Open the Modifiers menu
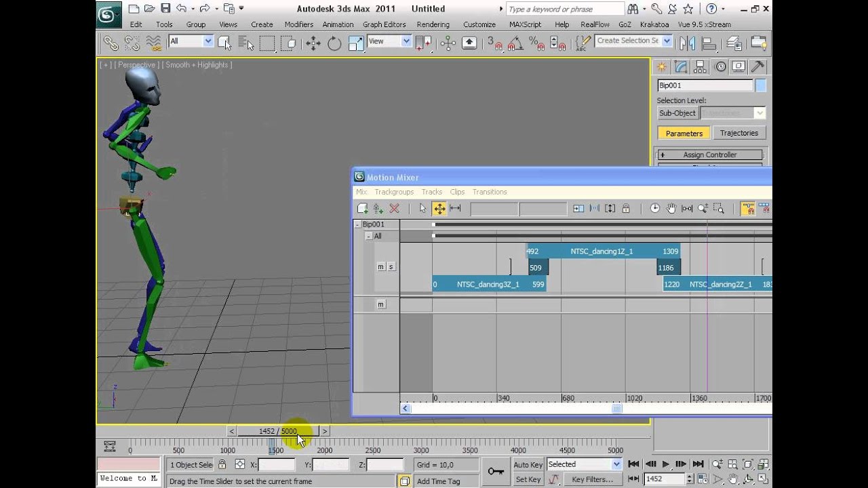Screen dimensions: 868x488 (x=299, y=24)
